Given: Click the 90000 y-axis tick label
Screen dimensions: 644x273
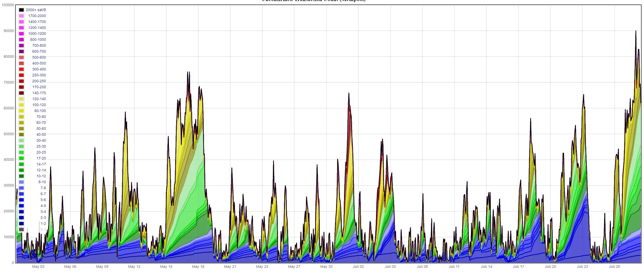Looking at the screenshot, I should tap(9, 31).
